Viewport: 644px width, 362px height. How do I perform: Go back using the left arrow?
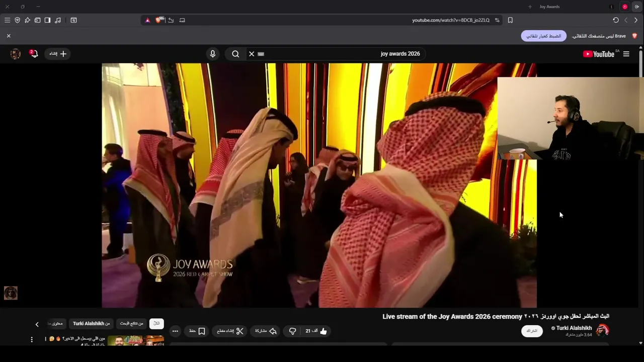pos(626,20)
